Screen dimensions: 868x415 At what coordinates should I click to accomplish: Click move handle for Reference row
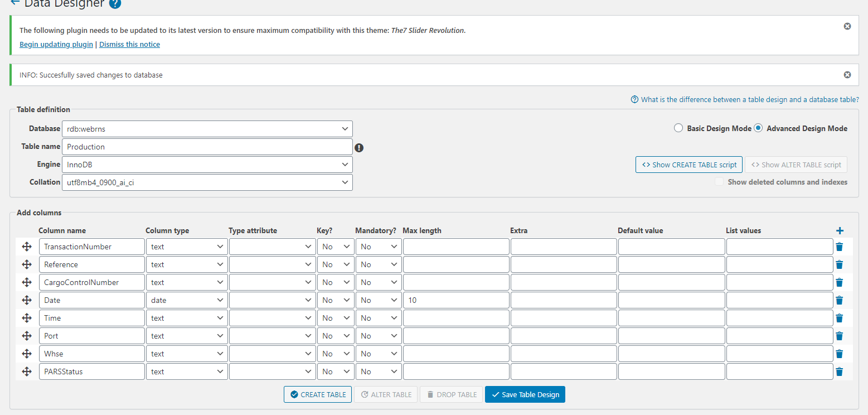click(x=27, y=264)
